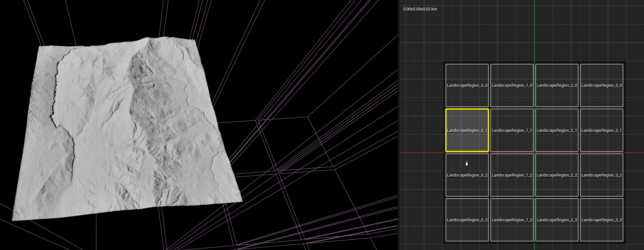Viewport: 644px width, 250px height.
Task: Click on the LandscapeRegion_3_1 cell
Action: 601,130
